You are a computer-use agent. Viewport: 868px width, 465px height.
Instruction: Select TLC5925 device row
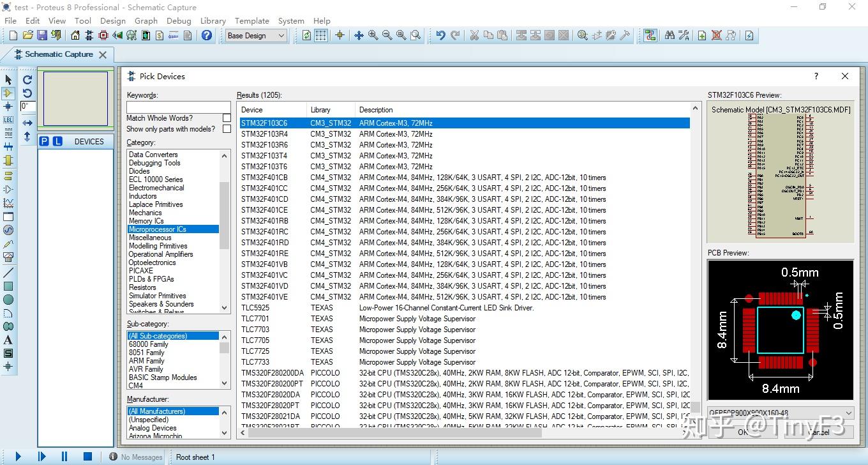coord(465,308)
